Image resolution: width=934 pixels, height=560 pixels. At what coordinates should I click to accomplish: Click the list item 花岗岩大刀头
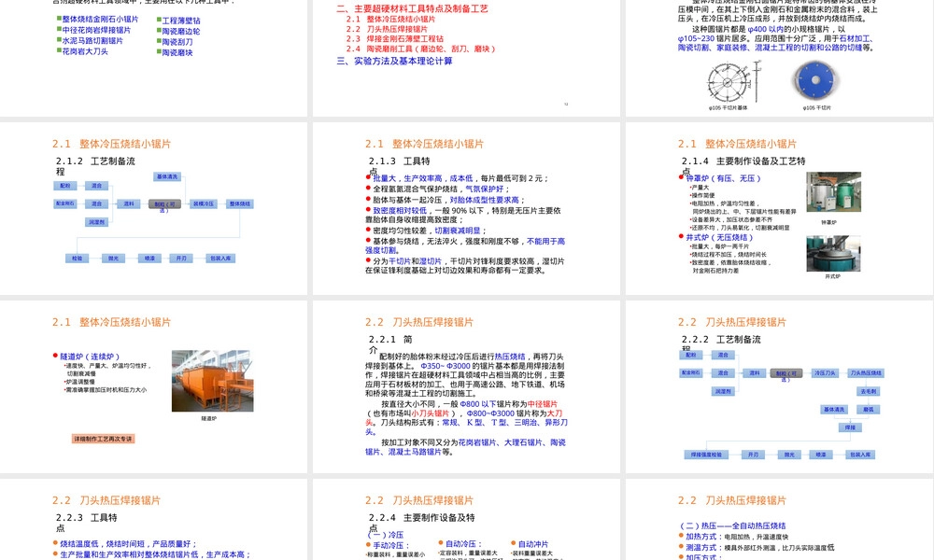pyautogui.click(x=83, y=51)
